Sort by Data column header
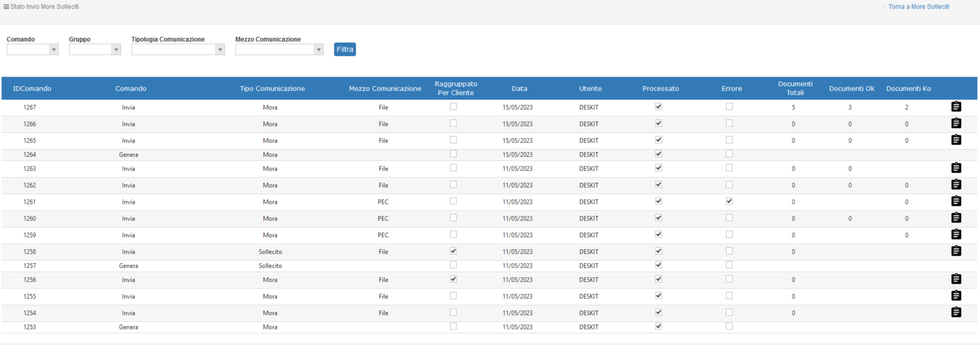 point(519,89)
